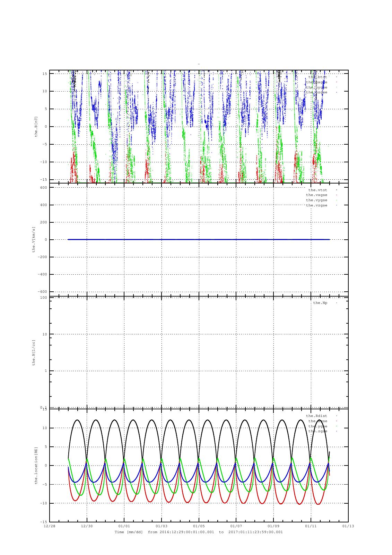Viewport: 392px width, 555px height.
Task: Click the 600 velocity tick label
Action: 43,188
